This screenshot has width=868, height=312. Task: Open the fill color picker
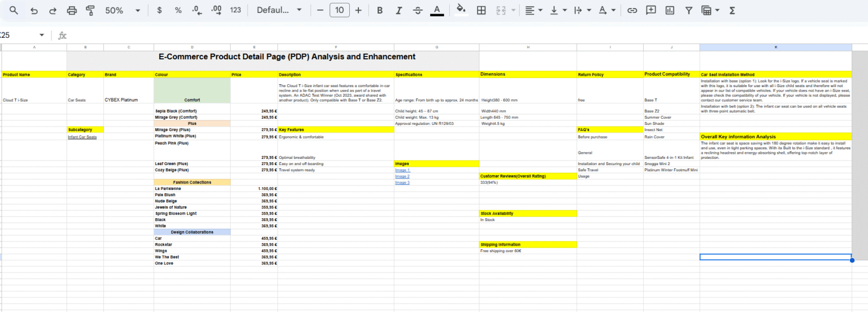click(461, 11)
